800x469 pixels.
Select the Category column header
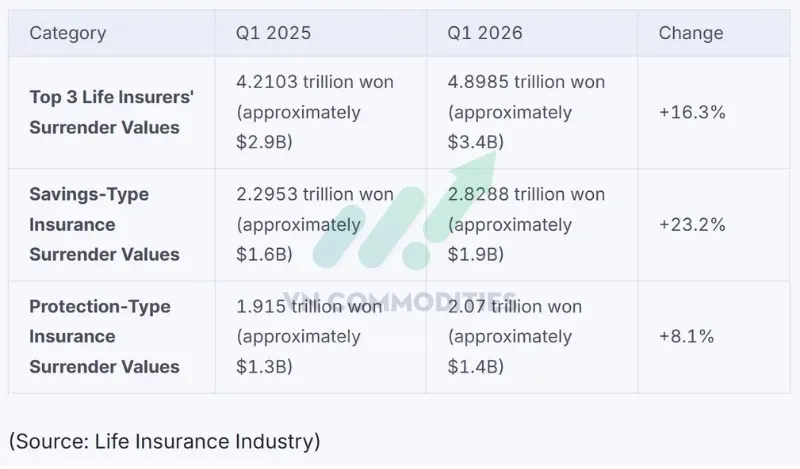tap(68, 33)
